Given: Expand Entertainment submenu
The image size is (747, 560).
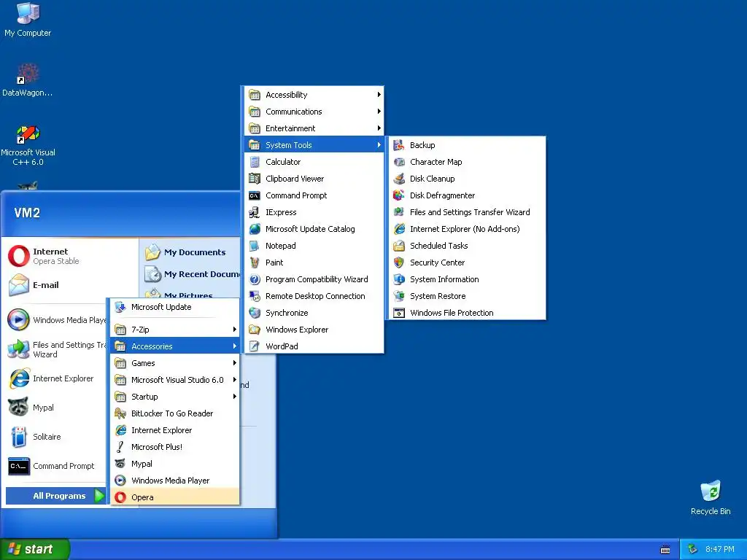Looking at the screenshot, I should (x=314, y=128).
